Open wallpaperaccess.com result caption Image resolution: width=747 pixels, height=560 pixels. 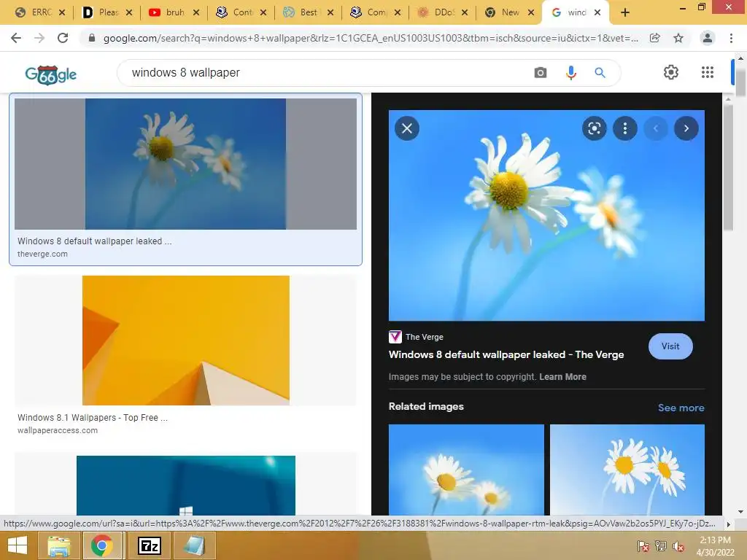58,430
